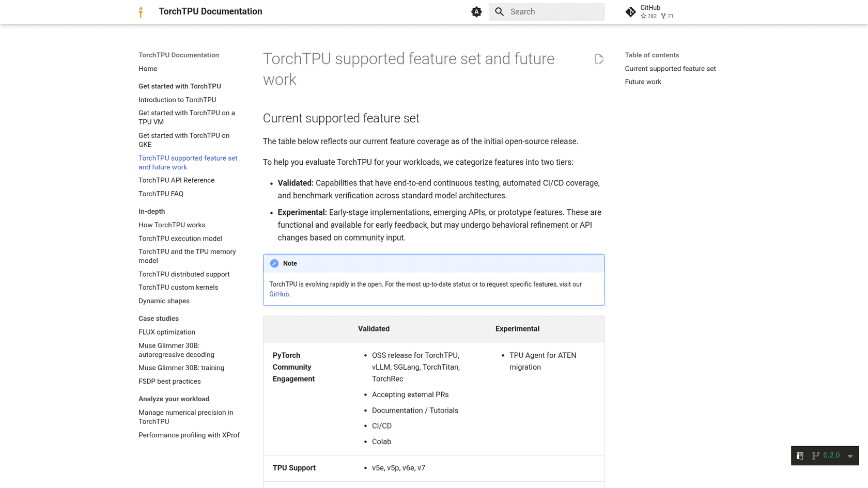Open the version 0.2.0 dropdown arrow
This screenshot has height=488, width=868.
click(850, 456)
